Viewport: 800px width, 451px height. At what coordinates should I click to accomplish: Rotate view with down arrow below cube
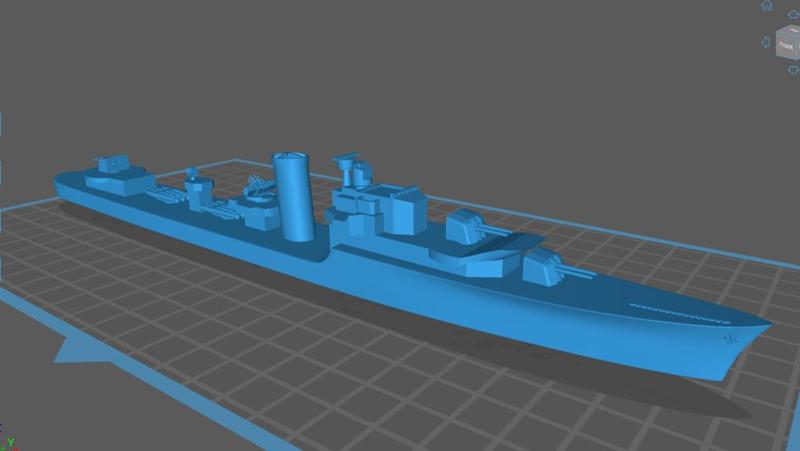pos(793,70)
